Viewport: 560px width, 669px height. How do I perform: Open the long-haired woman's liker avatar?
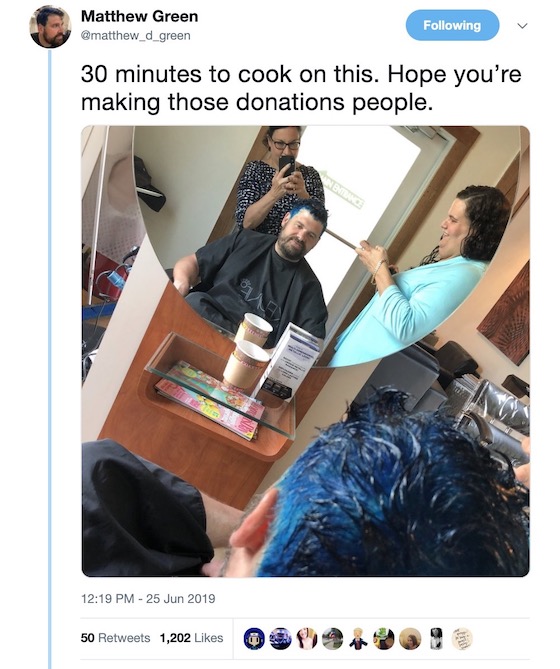(x=306, y=639)
